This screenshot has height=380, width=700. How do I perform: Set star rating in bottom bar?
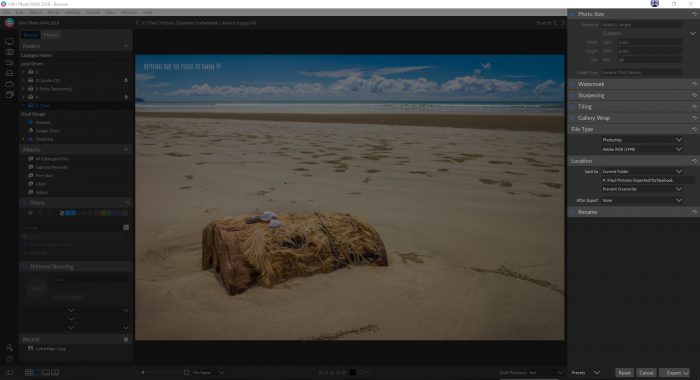pyautogui.click(x=332, y=372)
